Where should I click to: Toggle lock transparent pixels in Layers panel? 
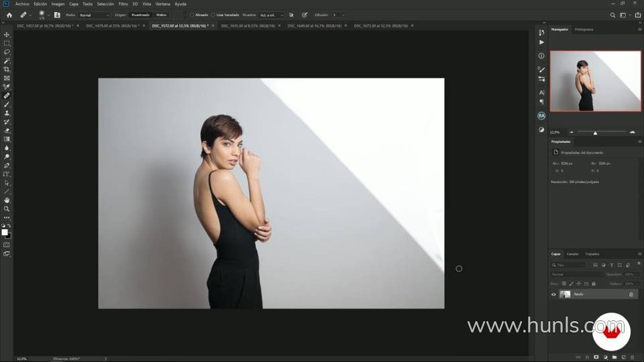coord(564,284)
